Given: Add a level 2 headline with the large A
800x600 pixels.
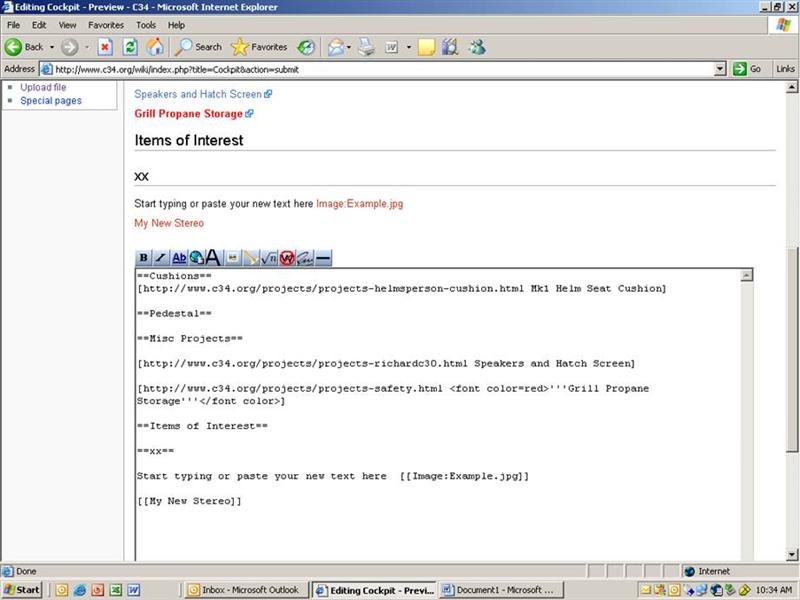Looking at the screenshot, I should click(213, 258).
